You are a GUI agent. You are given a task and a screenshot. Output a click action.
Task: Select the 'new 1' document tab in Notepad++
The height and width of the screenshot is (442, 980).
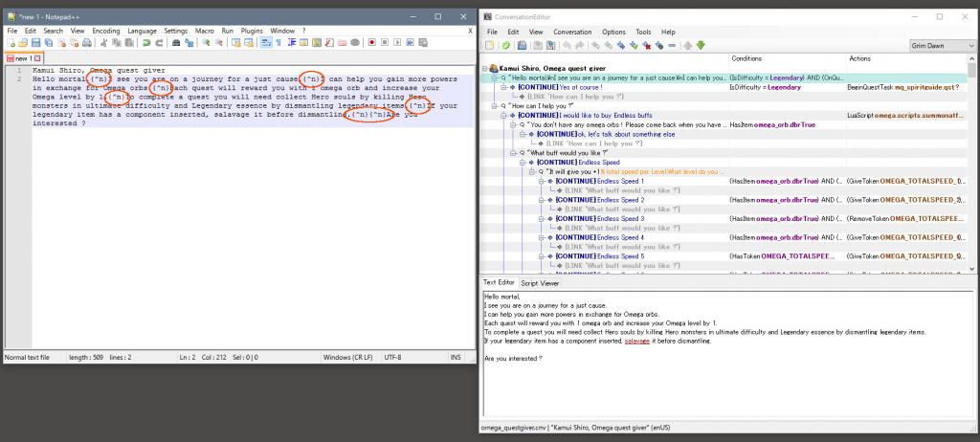pyautogui.click(x=23, y=58)
